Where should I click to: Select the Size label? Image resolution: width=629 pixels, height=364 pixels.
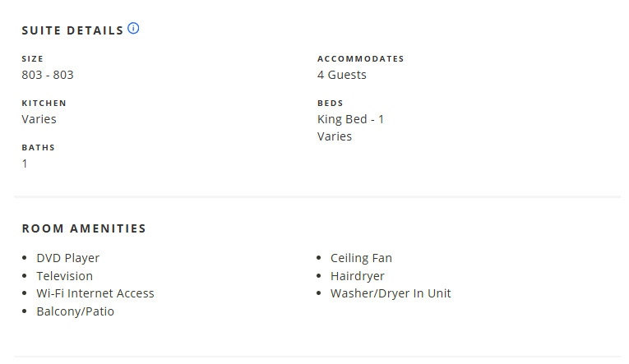[x=33, y=58]
